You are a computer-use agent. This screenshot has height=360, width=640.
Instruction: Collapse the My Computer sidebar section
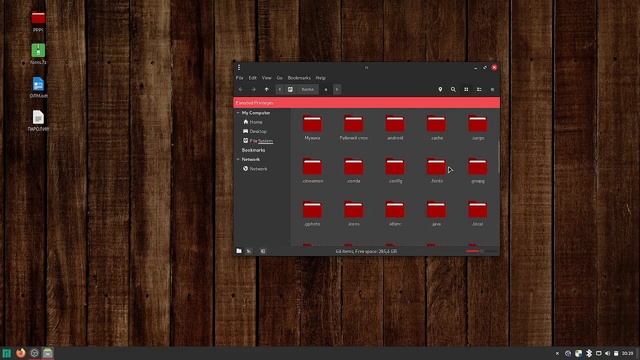pos(238,113)
